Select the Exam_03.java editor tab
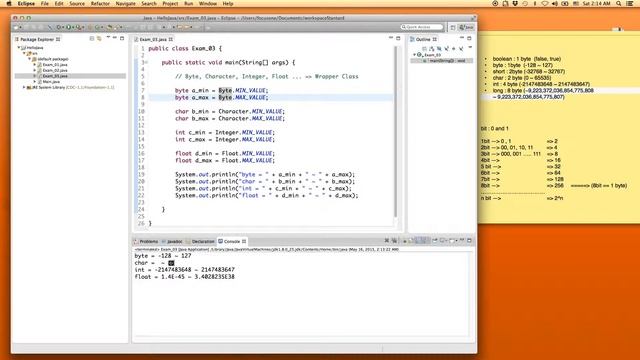 coord(153,39)
